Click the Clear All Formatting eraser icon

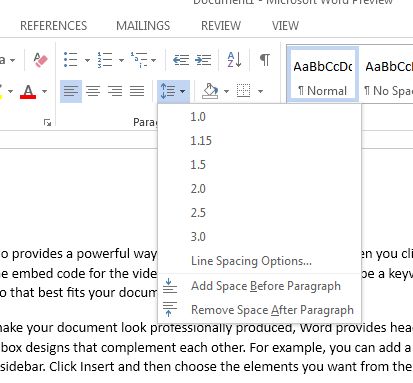tap(41, 60)
